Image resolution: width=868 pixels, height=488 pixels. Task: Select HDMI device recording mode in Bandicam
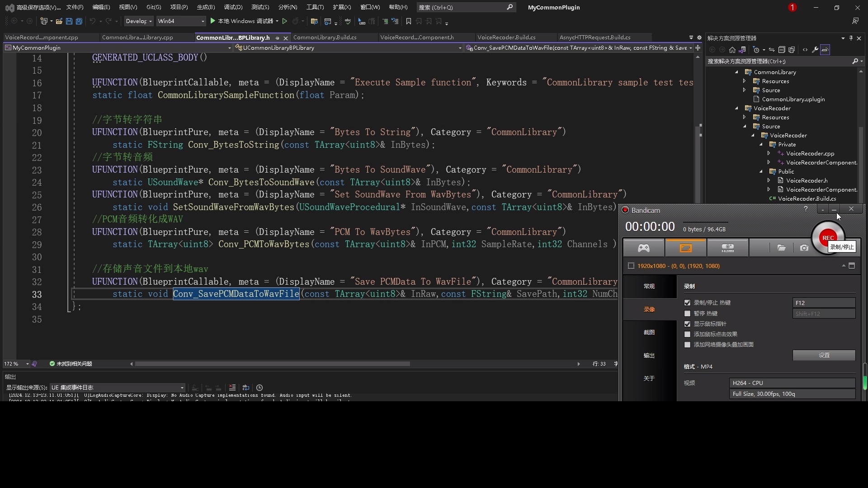click(727, 248)
